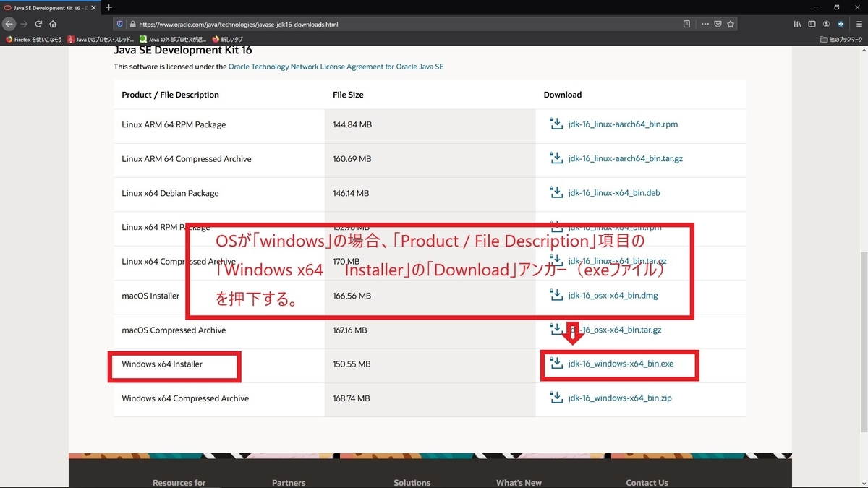The width and height of the screenshot is (868, 488).
Task: Click the blue extension icon
Action: [x=841, y=24]
